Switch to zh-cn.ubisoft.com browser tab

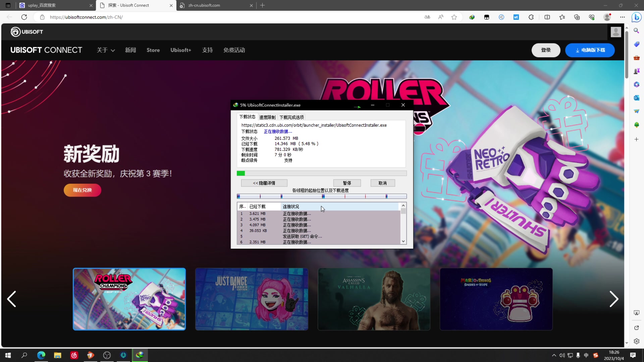[216, 5]
